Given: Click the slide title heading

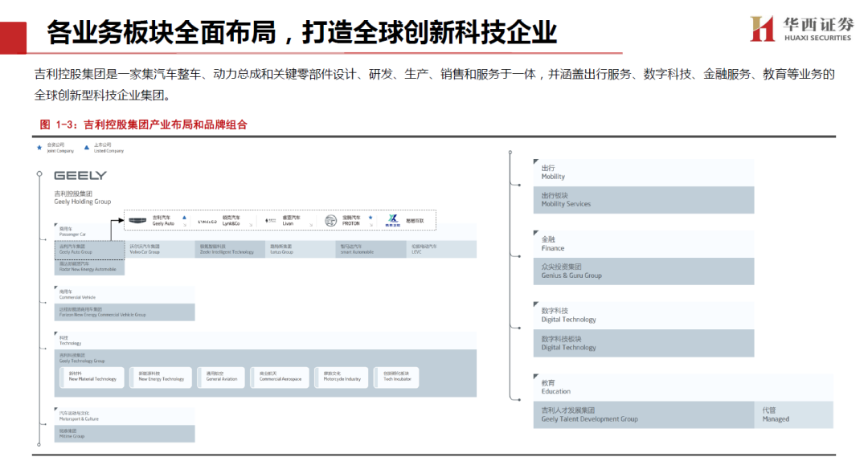Looking at the screenshot, I should coord(301,31).
